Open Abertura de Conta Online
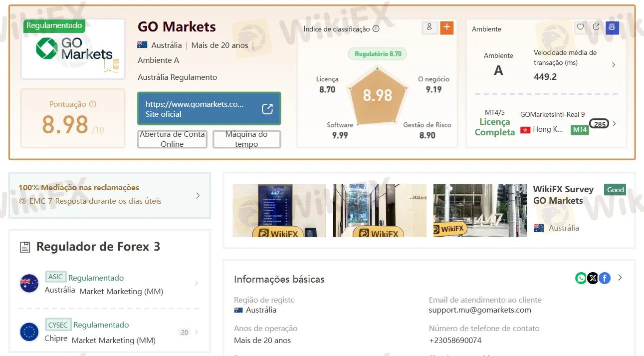 [x=172, y=139]
